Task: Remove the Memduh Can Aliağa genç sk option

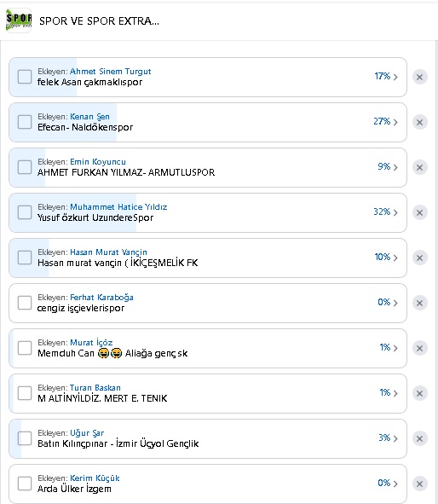Action: pos(420,349)
